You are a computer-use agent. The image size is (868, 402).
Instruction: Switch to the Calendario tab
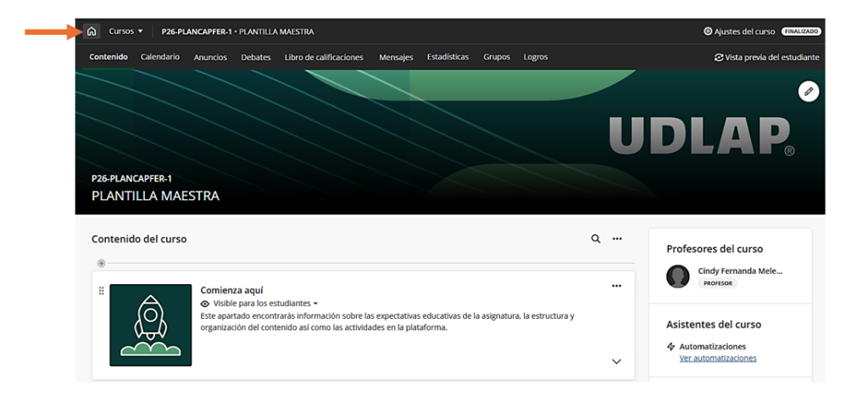[160, 58]
